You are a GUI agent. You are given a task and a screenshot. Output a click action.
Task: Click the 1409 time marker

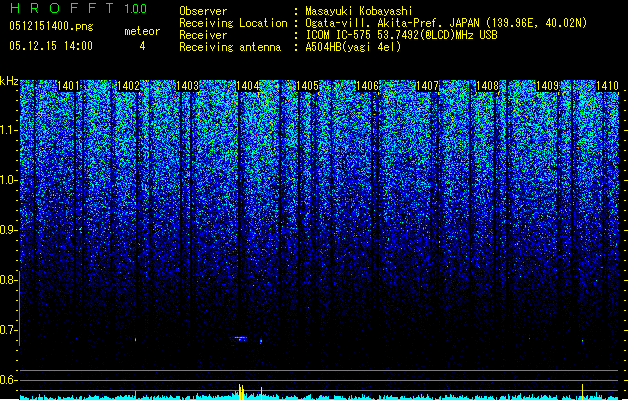pos(548,86)
